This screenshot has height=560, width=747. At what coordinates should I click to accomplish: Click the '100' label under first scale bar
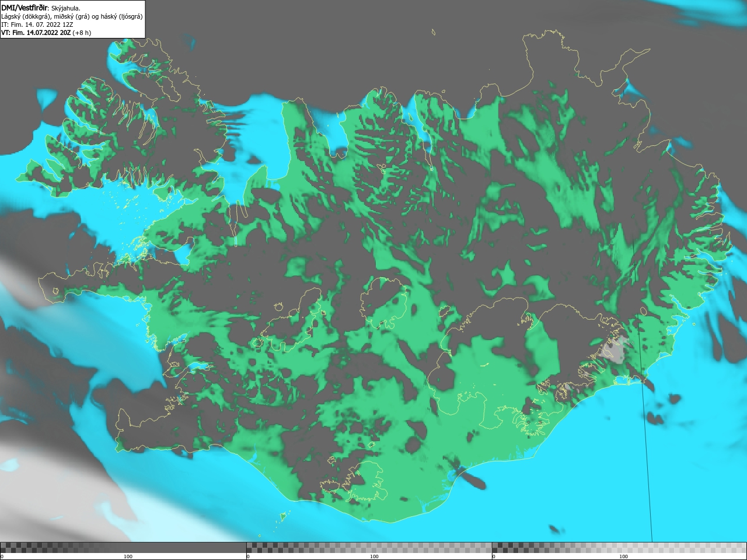point(128,556)
